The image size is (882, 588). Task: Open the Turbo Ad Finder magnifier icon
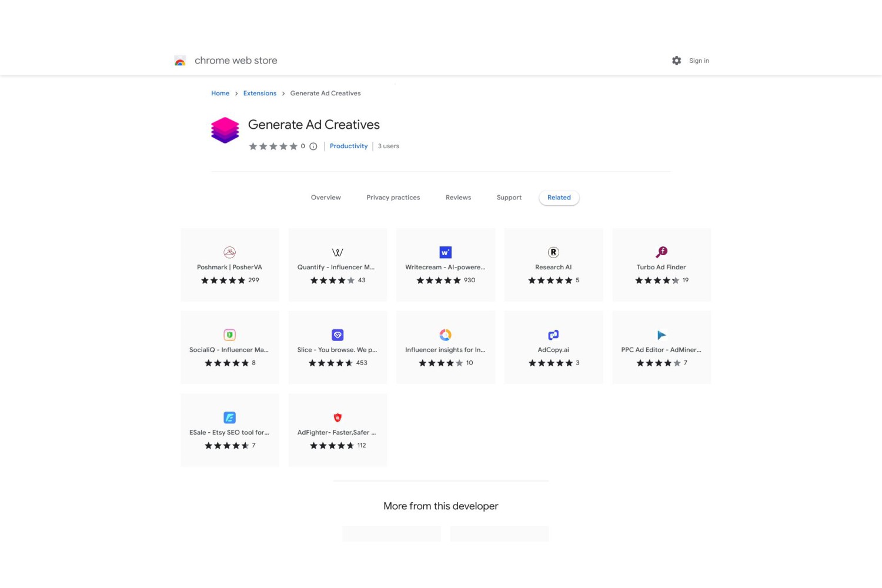click(x=661, y=252)
